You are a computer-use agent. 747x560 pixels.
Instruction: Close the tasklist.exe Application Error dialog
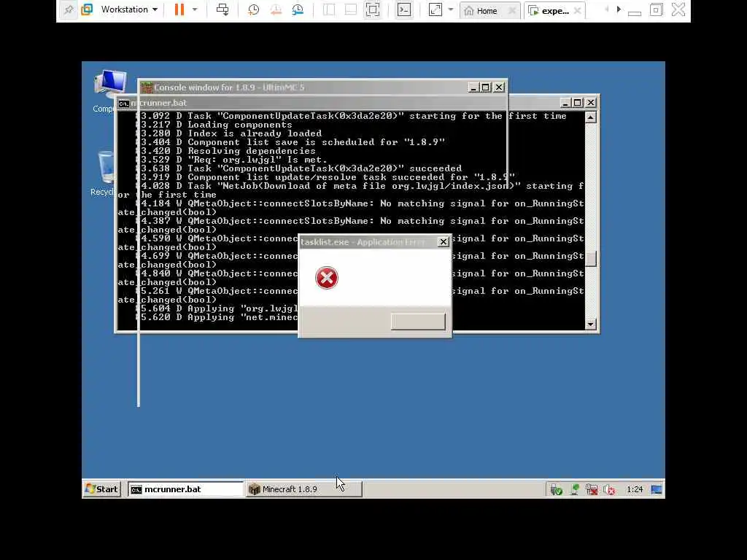[443, 242]
